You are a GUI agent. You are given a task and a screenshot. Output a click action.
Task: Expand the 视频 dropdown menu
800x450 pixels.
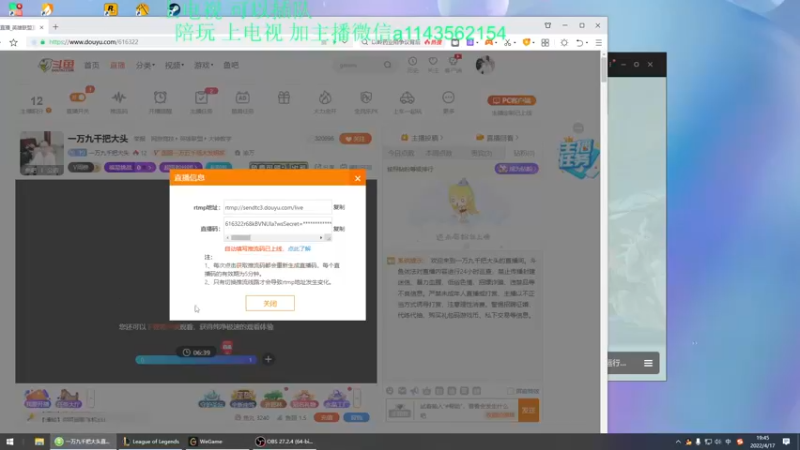point(174,65)
